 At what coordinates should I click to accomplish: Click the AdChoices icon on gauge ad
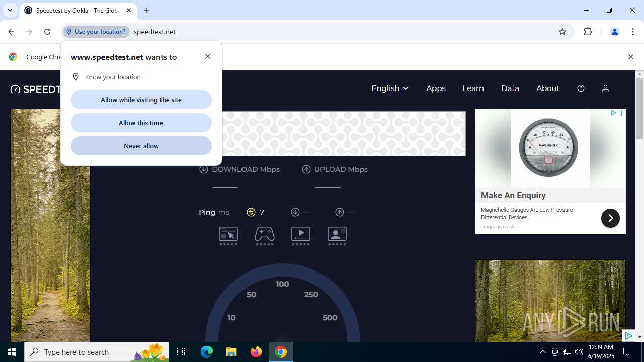click(613, 113)
